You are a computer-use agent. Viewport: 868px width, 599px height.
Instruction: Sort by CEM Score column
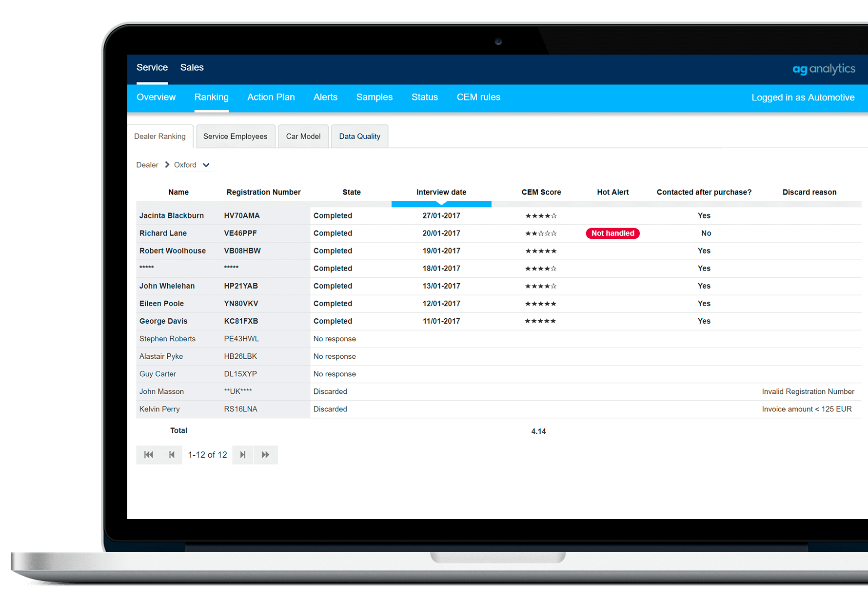click(x=541, y=192)
